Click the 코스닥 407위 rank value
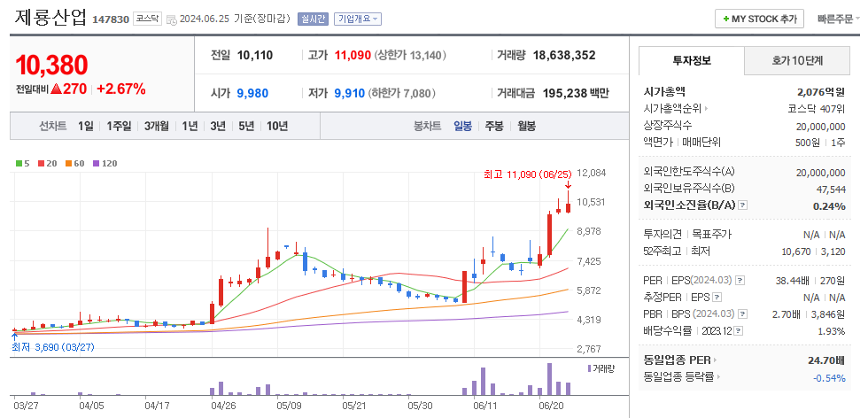Screen dimensions: 868x418 pos(817,109)
